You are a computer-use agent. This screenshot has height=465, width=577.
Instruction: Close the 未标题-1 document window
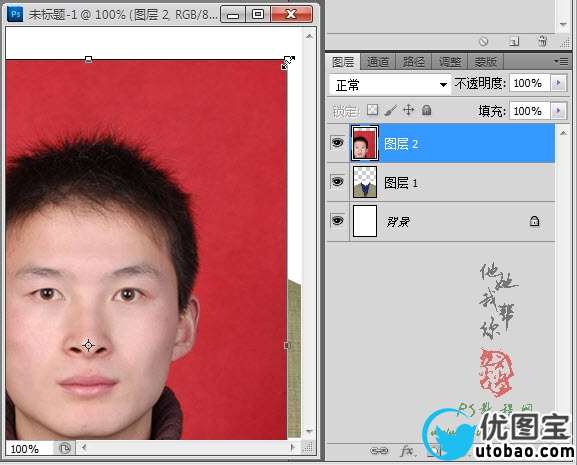pyautogui.click(x=291, y=14)
